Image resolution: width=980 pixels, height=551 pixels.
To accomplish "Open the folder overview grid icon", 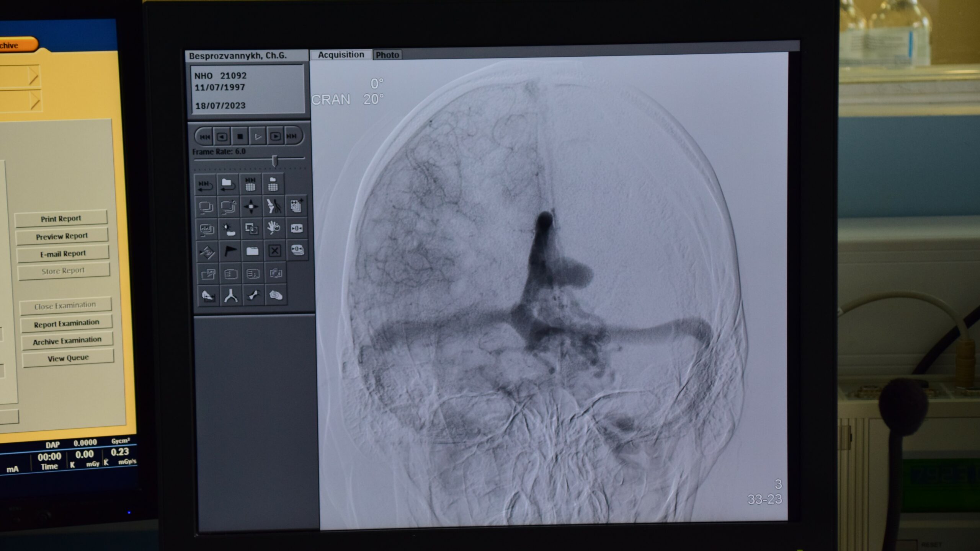I will (273, 184).
